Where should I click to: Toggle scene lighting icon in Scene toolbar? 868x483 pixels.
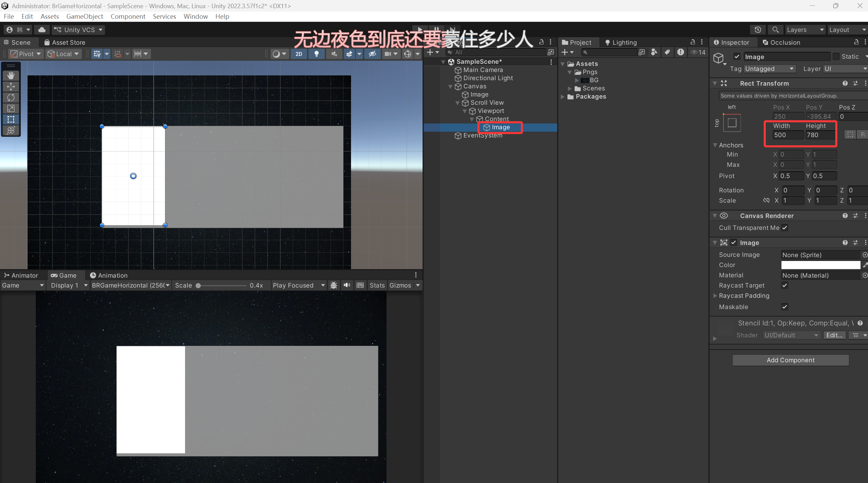[316, 54]
